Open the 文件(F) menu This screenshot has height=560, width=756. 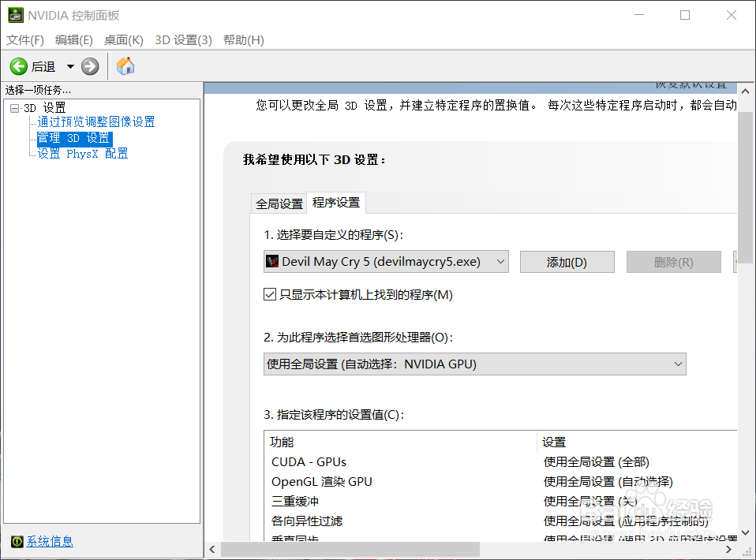click(x=25, y=40)
